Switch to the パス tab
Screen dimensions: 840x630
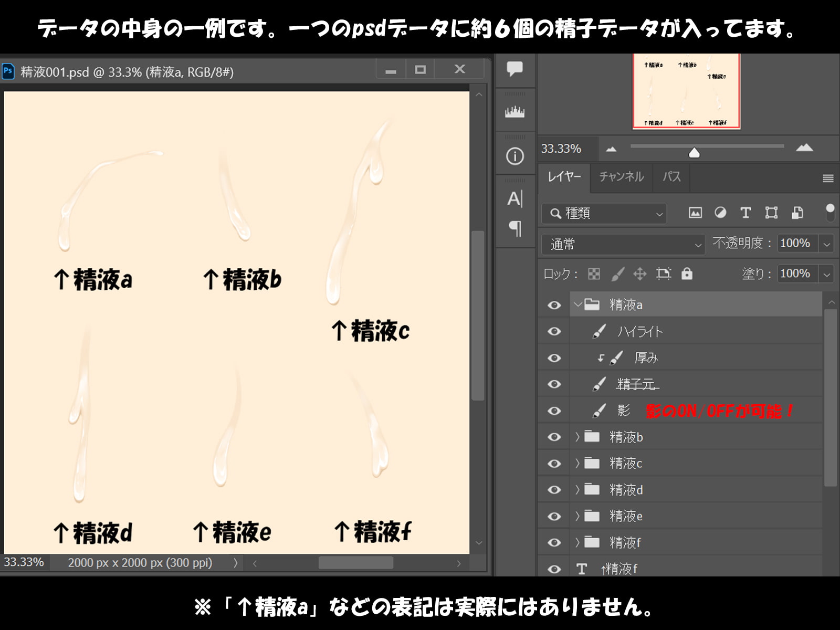(671, 177)
